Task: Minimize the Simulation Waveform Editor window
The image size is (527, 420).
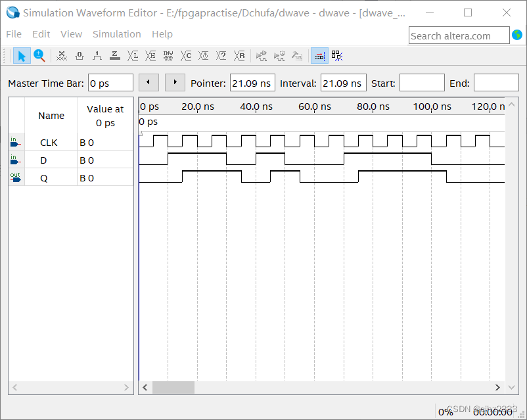Action: click(x=430, y=12)
